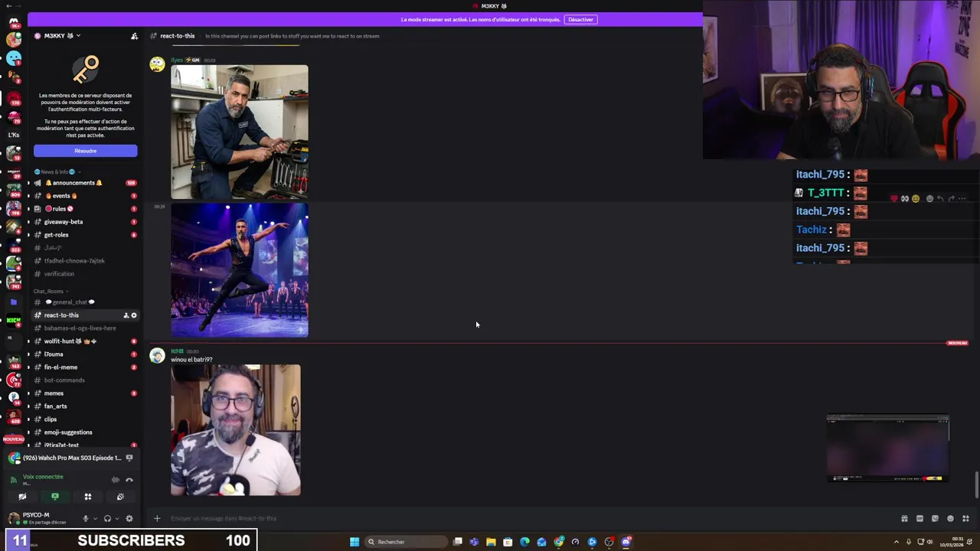The height and width of the screenshot is (551, 980).
Task: Open the mechanic image thumbnail
Action: (x=240, y=132)
